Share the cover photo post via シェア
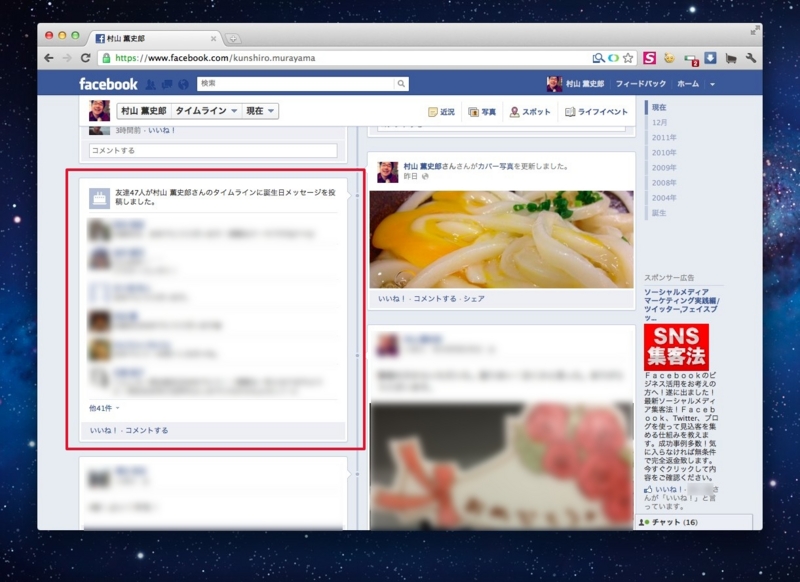The width and height of the screenshot is (800, 582). [x=477, y=299]
